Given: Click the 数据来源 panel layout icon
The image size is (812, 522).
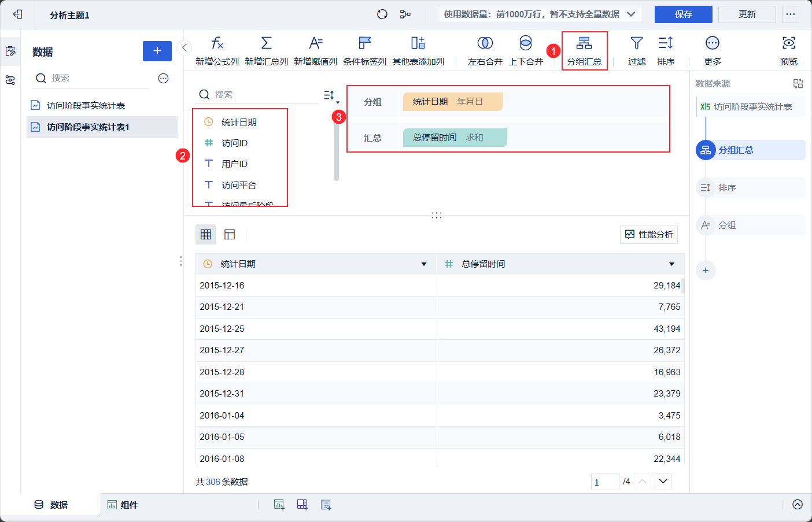Looking at the screenshot, I should click(x=798, y=84).
